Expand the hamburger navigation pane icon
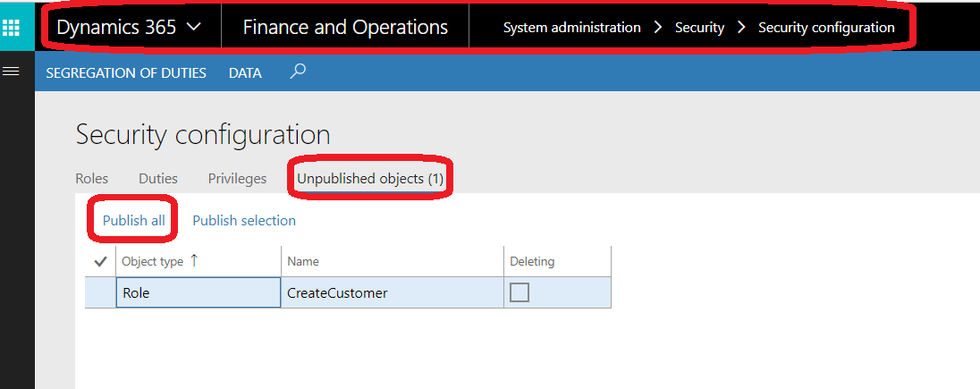 12,72
